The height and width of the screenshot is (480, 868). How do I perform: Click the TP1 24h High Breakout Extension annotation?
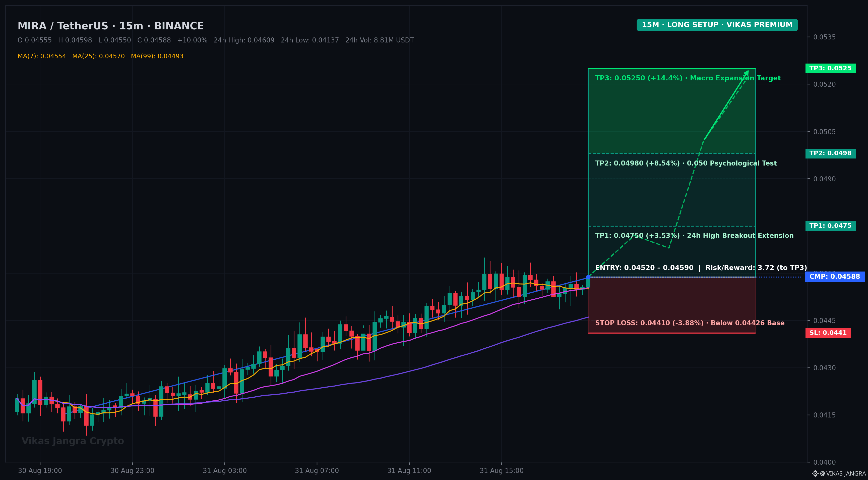coord(694,236)
